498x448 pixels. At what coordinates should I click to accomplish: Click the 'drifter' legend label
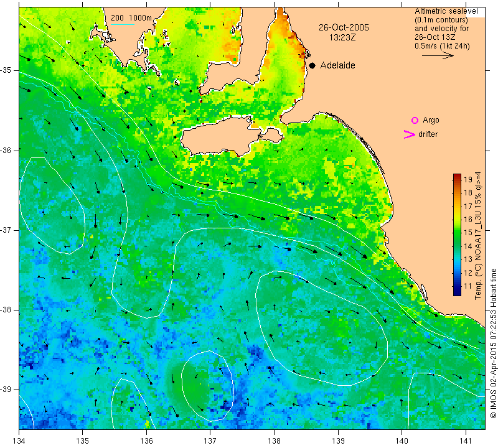(428, 134)
